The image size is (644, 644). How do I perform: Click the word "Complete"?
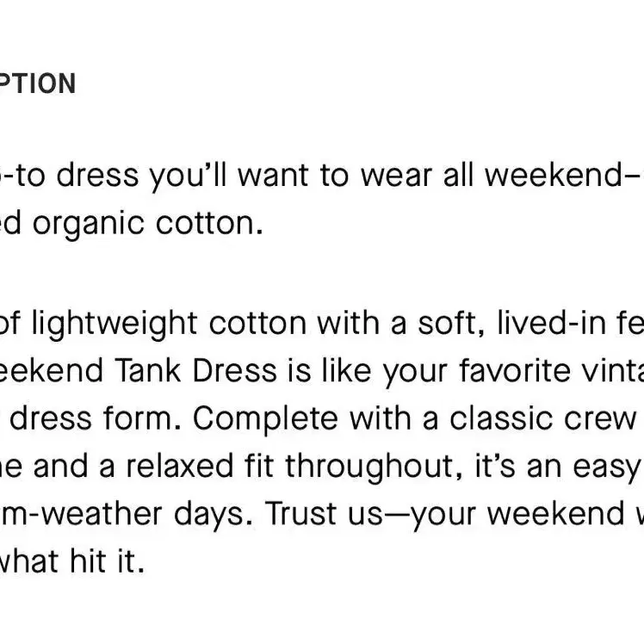pyautogui.click(x=265, y=420)
